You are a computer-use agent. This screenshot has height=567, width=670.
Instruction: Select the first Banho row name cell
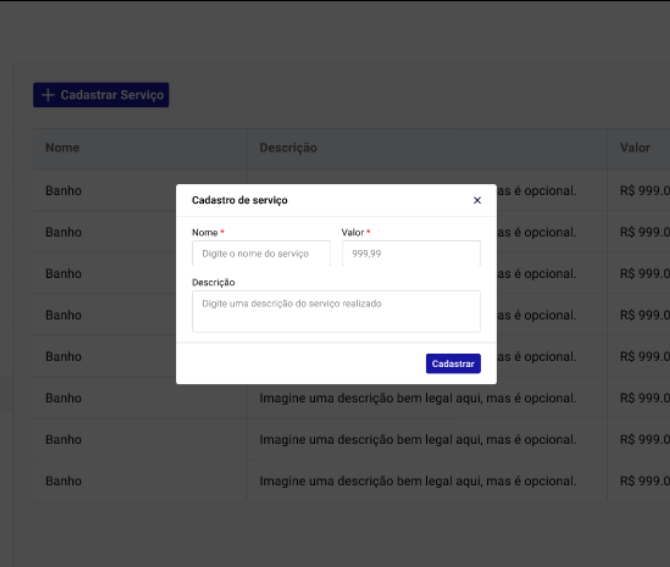tap(63, 190)
